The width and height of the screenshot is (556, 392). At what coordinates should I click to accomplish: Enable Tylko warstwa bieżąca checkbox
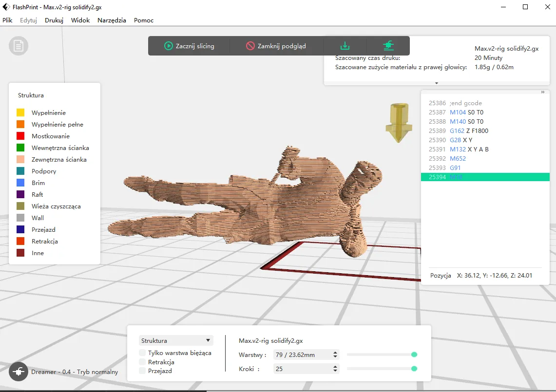point(142,353)
